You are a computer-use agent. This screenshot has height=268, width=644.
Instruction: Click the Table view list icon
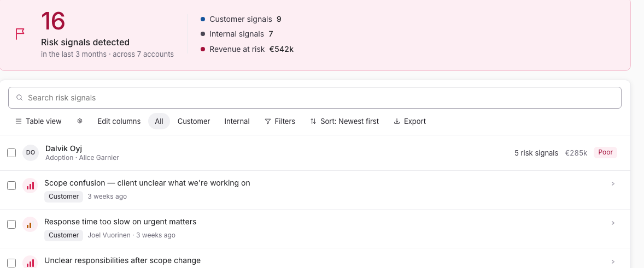19,121
